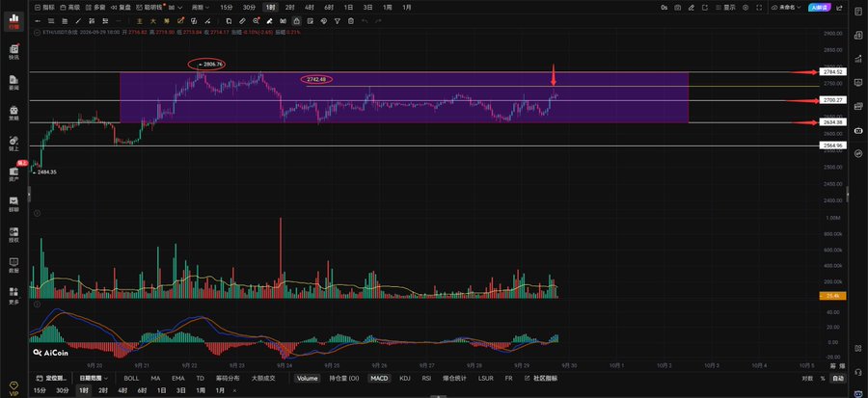Image resolution: width=868 pixels, height=398 pixels.
Task: Collapse the MACD pane toggle circle
Action: click(37, 304)
